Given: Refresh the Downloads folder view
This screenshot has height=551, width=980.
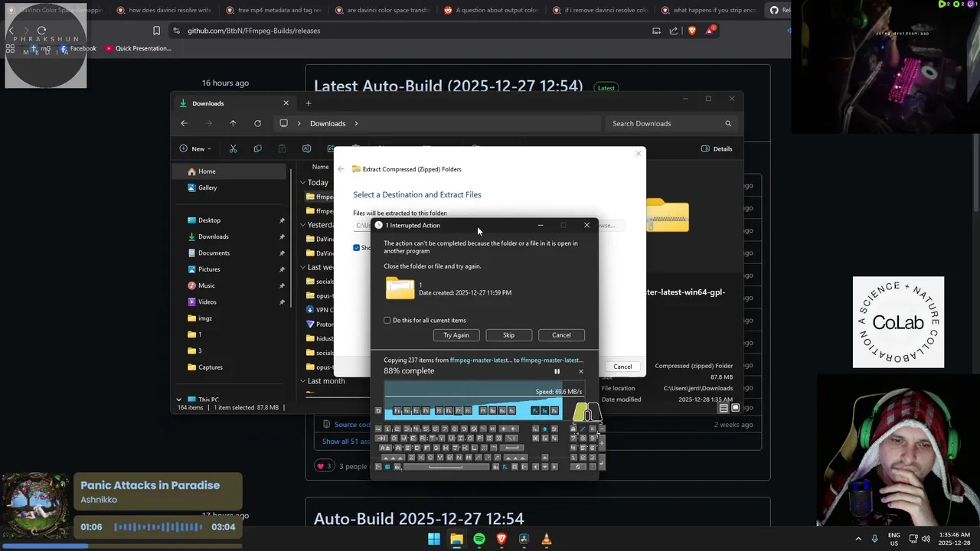Looking at the screenshot, I should point(257,123).
